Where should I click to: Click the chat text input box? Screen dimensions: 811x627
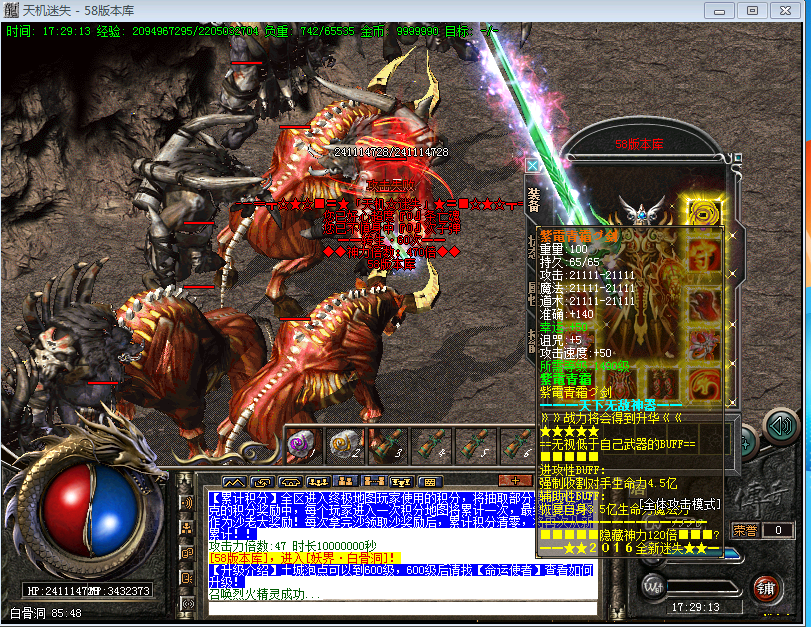click(402, 608)
